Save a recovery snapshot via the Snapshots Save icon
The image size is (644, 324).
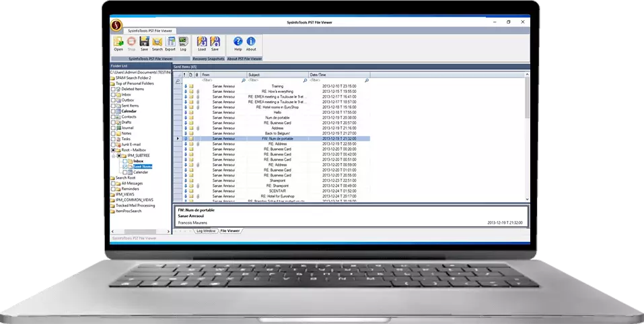click(215, 43)
